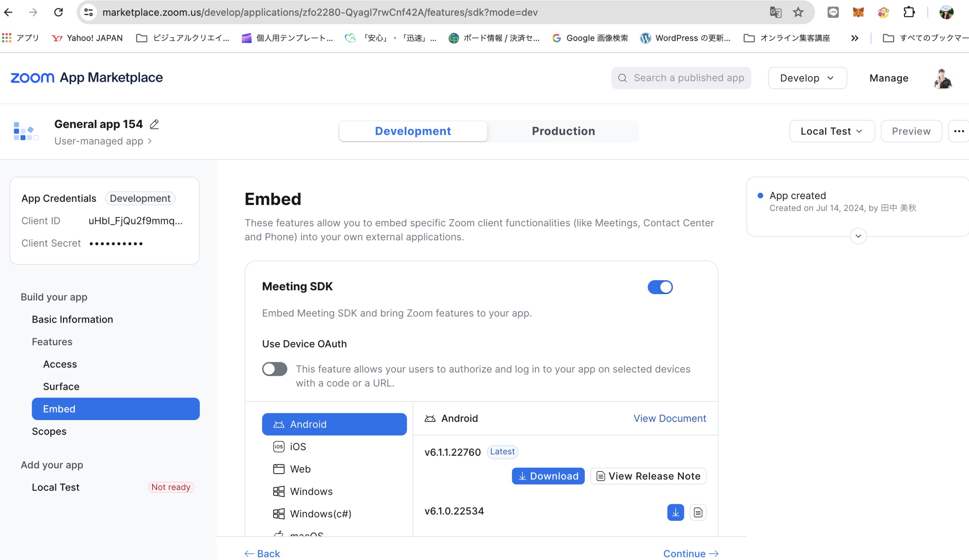Viewport: 969px width, 560px height.
Task: Open release note icon for v6.1.0.22534
Action: pyautogui.click(x=698, y=512)
